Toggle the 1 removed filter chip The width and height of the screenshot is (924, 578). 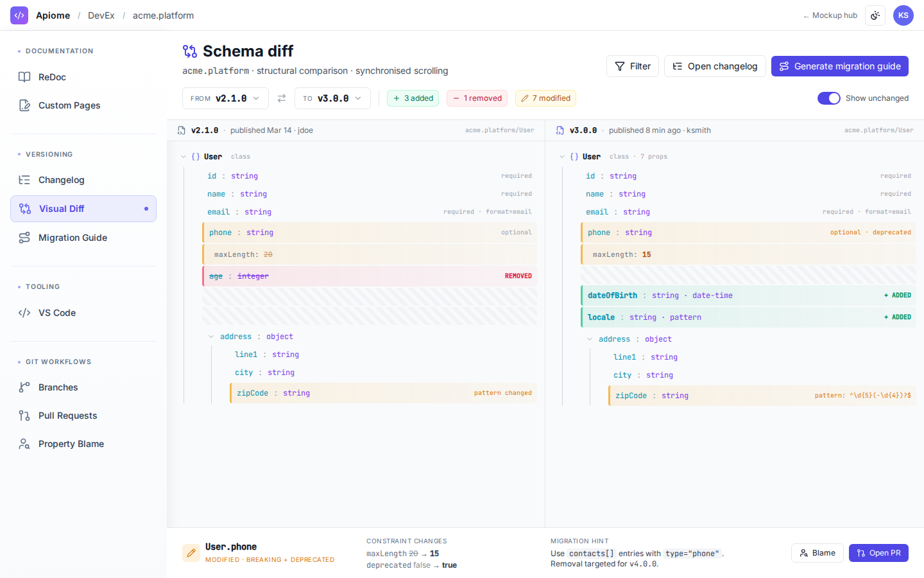pos(477,98)
